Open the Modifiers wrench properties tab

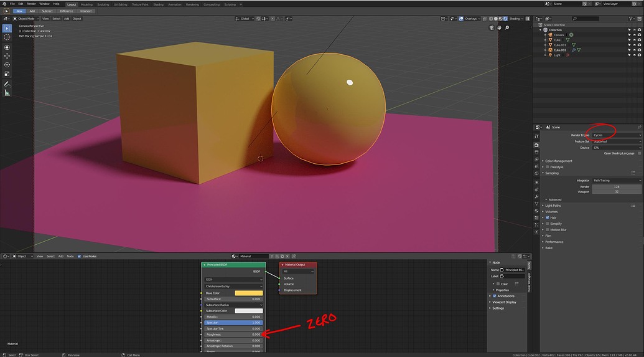click(x=536, y=197)
